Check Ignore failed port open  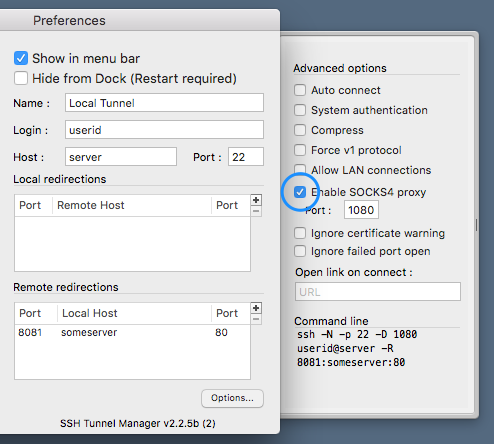[x=300, y=251]
